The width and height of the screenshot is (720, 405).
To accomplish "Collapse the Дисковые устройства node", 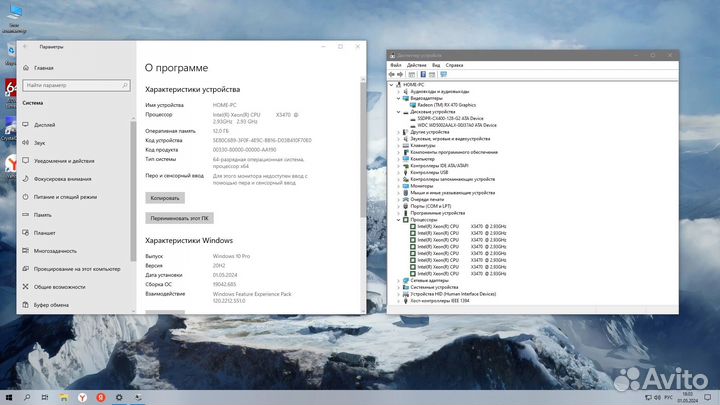I will coord(399,112).
